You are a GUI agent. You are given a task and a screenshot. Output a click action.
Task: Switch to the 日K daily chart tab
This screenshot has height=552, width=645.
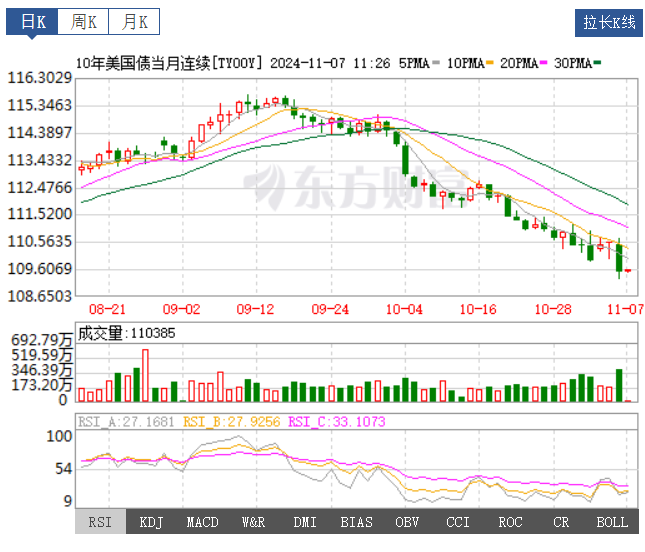click(32, 21)
